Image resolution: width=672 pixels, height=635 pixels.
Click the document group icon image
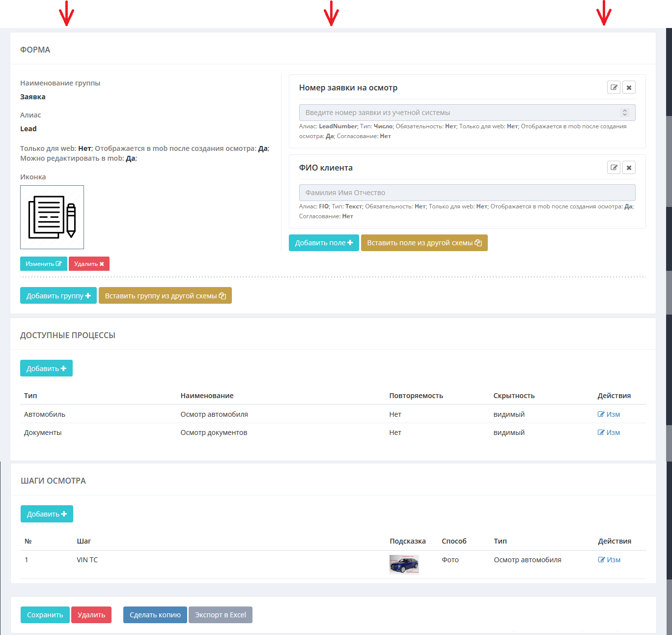pyautogui.click(x=52, y=217)
